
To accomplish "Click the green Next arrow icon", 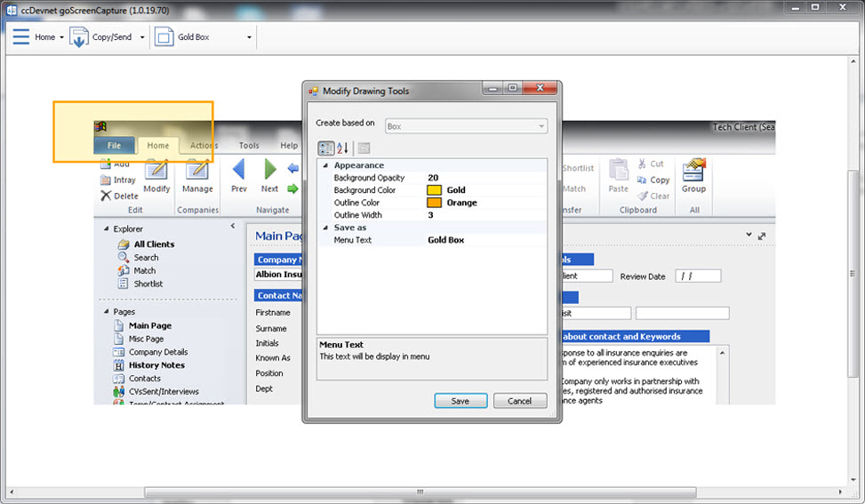I will click(x=270, y=169).
